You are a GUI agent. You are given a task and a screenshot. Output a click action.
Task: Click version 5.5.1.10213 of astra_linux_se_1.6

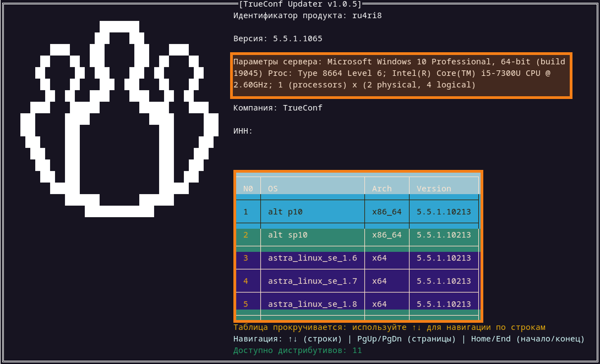[444, 258]
